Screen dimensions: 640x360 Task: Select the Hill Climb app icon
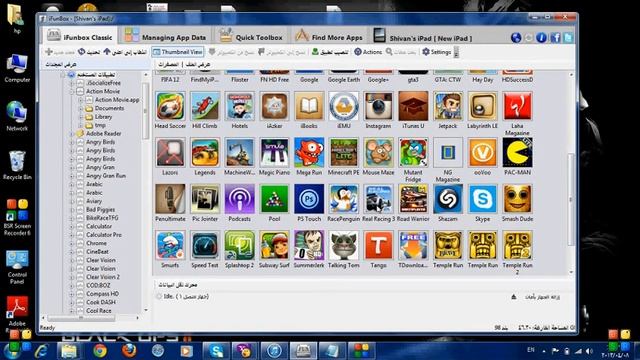point(205,106)
